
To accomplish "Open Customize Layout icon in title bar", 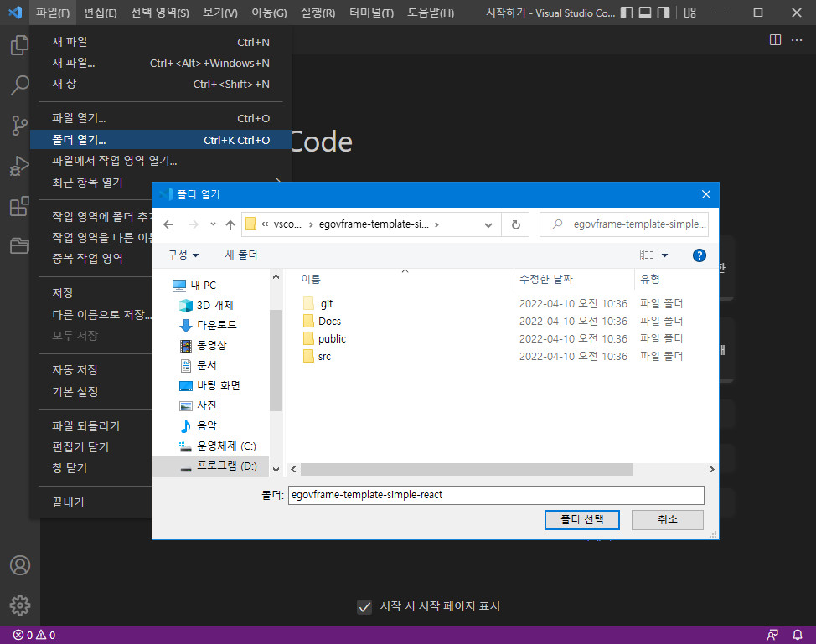I will [690, 13].
